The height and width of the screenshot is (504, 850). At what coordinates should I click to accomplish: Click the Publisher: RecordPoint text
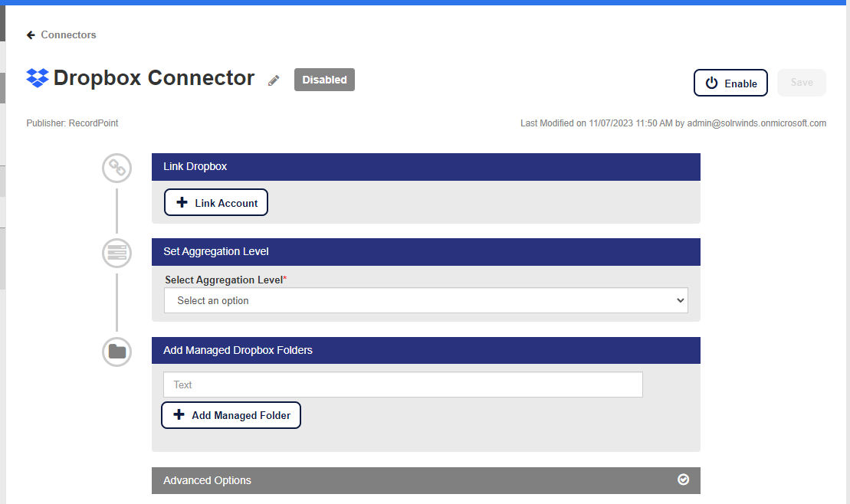click(x=72, y=123)
